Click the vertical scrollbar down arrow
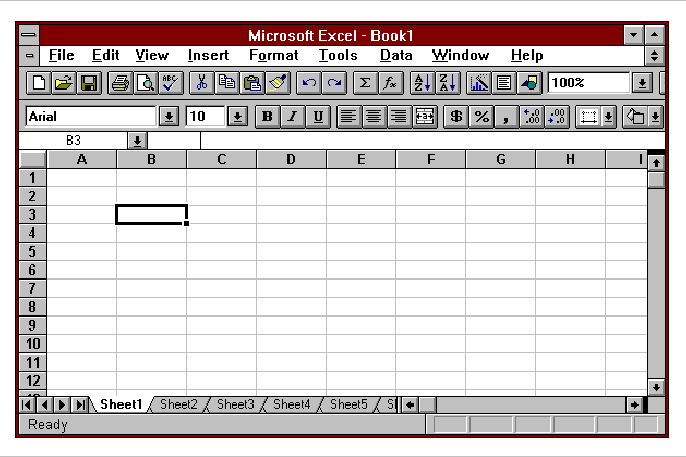The width and height of the screenshot is (686, 457). click(x=656, y=387)
